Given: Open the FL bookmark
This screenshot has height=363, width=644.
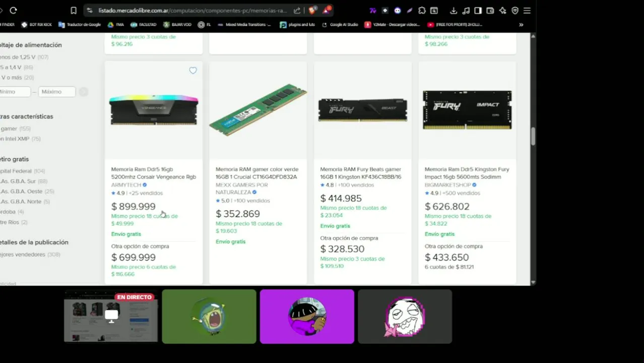Looking at the screenshot, I should tap(204, 24).
